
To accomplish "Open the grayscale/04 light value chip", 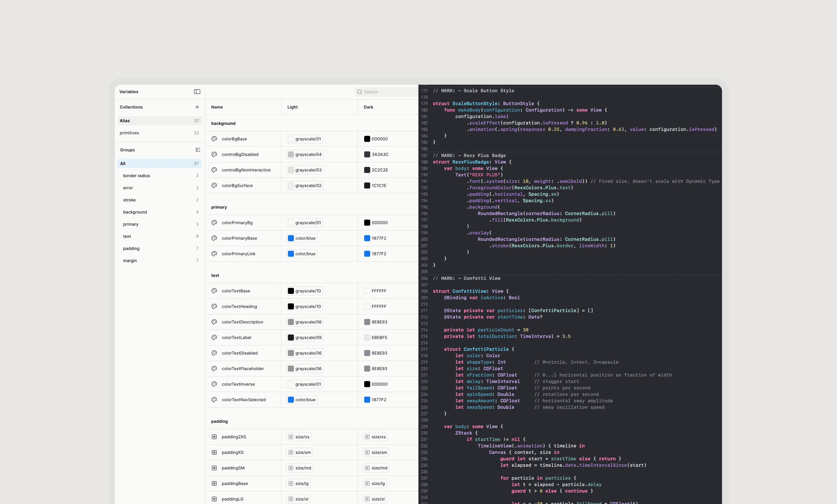I will (x=305, y=154).
